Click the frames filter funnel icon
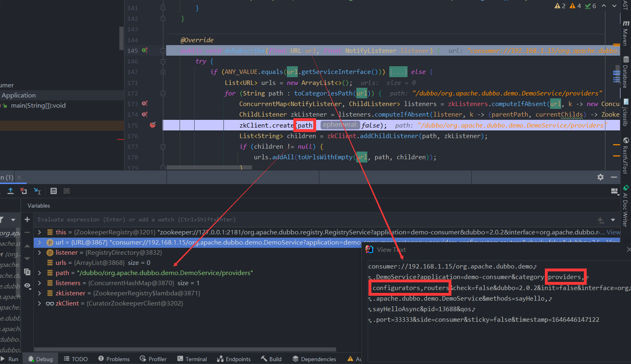The width and height of the screenshot is (631, 364). click(1, 220)
